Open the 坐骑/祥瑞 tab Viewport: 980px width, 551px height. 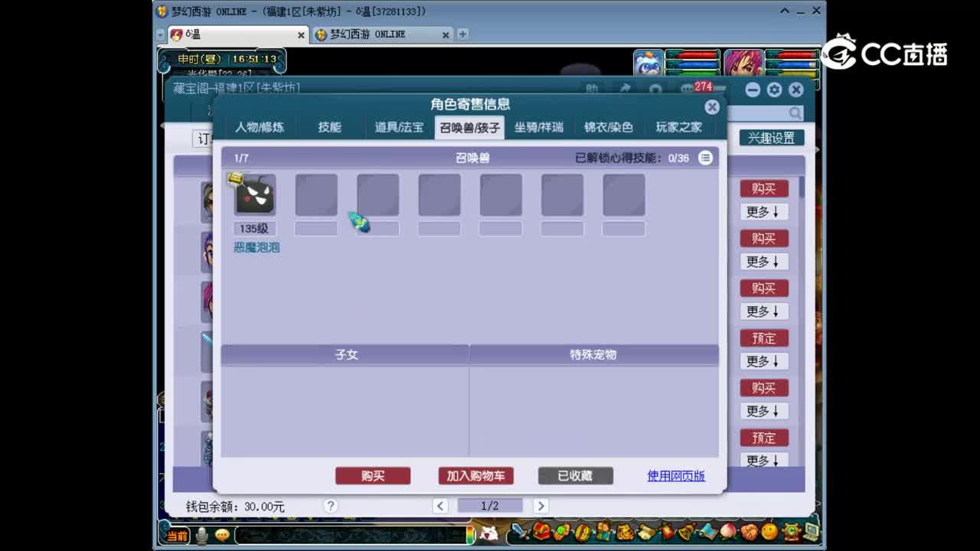pyautogui.click(x=538, y=127)
